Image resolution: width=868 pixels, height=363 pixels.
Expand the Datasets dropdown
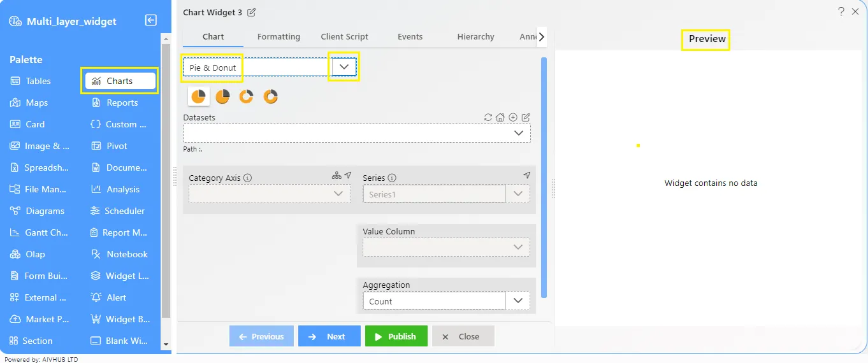point(519,133)
